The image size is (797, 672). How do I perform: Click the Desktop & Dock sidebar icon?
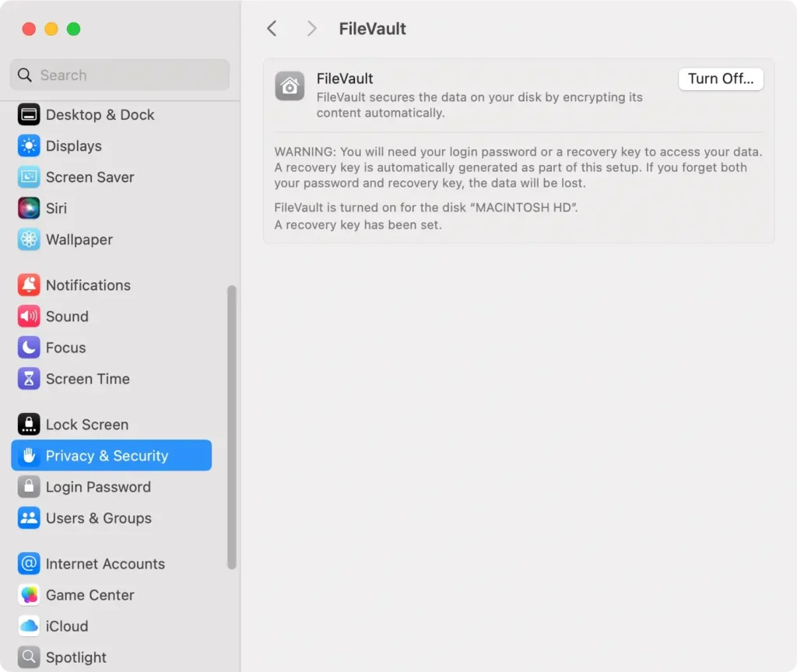(x=29, y=115)
